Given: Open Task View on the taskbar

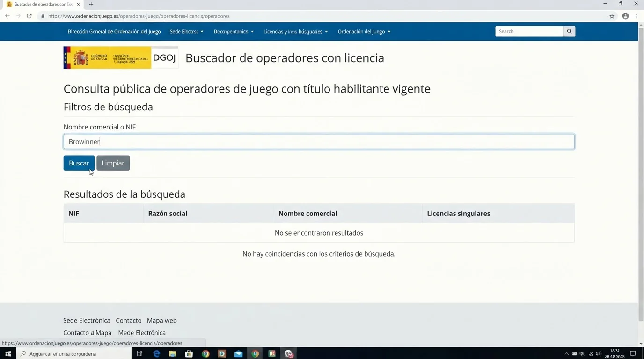Looking at the screenshot, I should click(x=139, y=354).
